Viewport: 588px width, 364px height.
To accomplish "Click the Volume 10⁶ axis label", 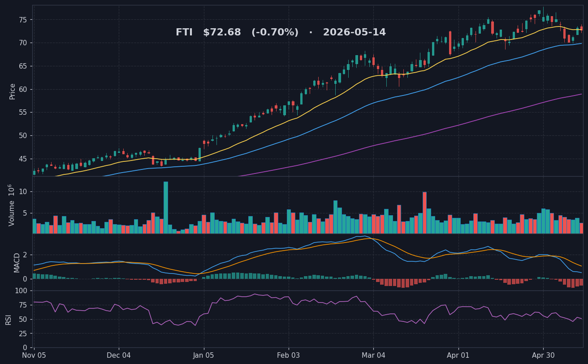I will click(12, 205).
